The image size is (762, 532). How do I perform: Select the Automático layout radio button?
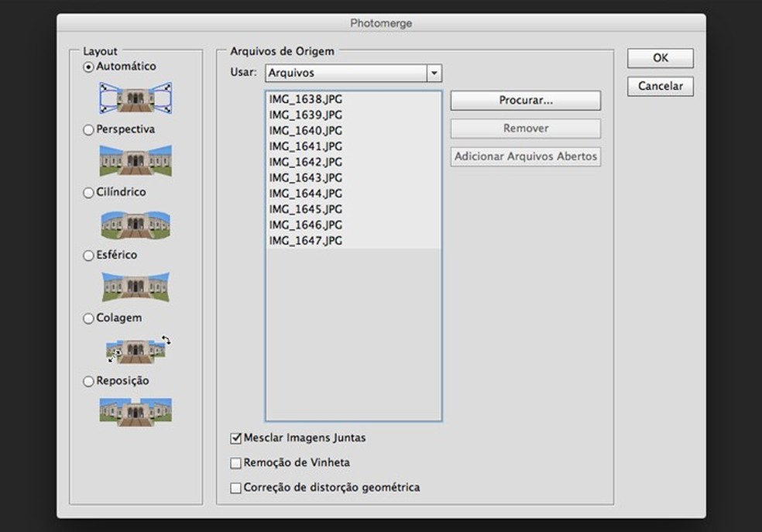(88, 67)
